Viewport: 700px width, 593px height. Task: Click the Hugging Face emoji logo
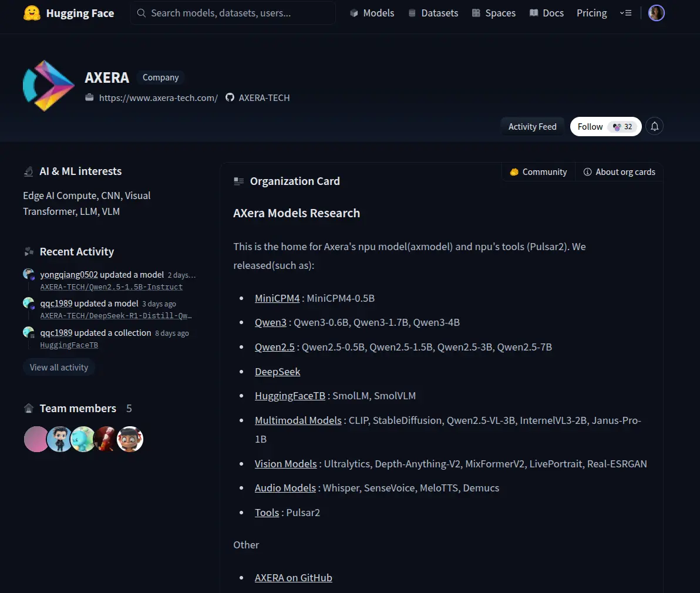pyautogui.click(x=32, y=13)
